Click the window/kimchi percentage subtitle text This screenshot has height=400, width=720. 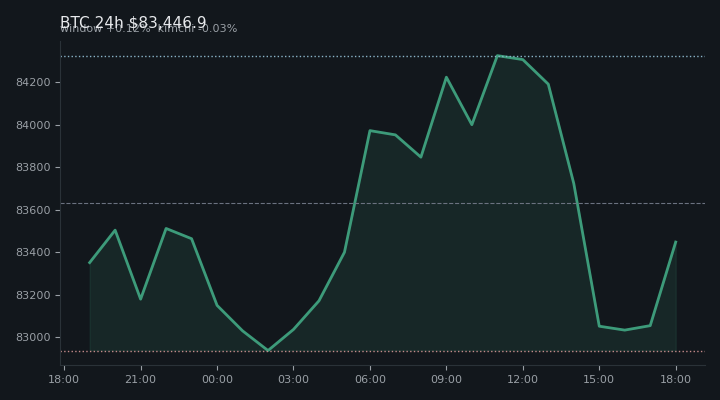(x=149, y=28)
